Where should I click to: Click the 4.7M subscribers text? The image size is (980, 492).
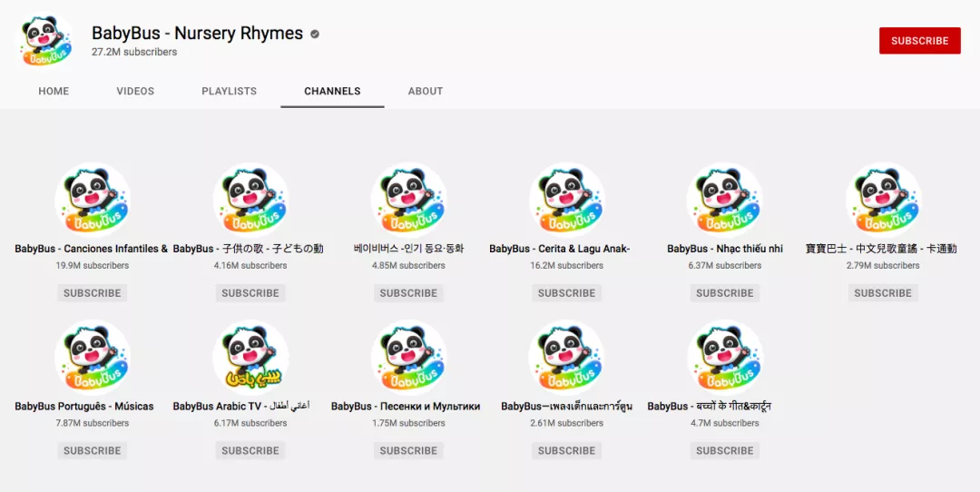[x=725, y=423]
